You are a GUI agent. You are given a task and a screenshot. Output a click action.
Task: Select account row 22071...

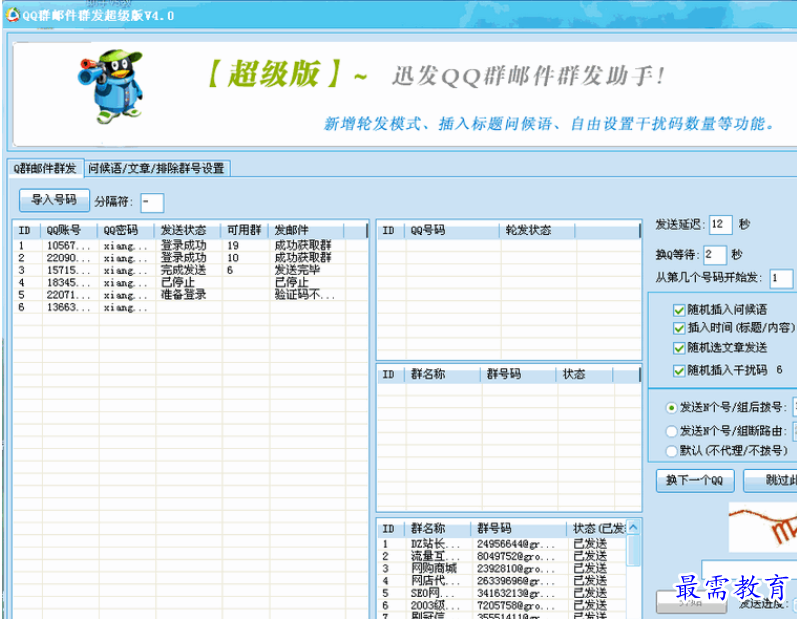pyautogui.click(x=190, y=295)
